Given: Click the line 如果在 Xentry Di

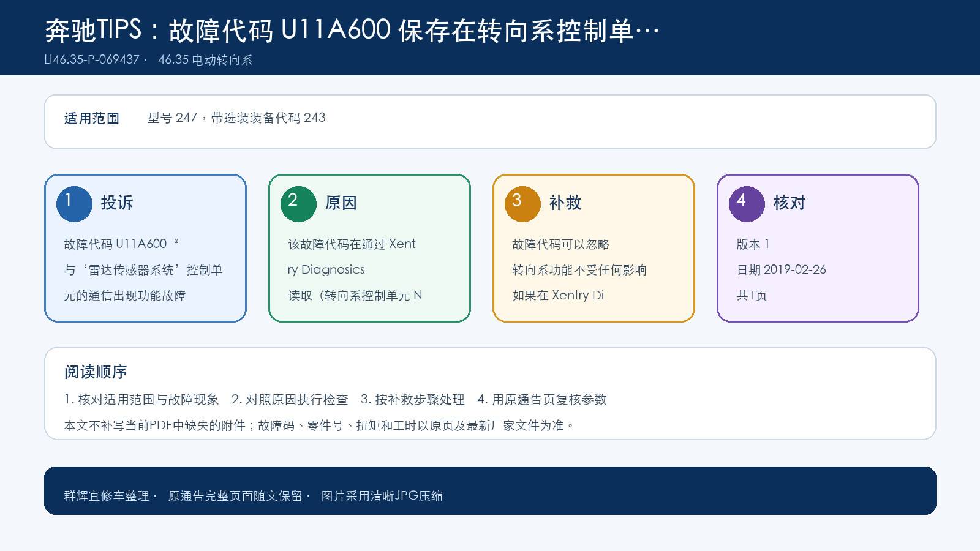Looking at the screenshot, I should (x=558, y=295).
